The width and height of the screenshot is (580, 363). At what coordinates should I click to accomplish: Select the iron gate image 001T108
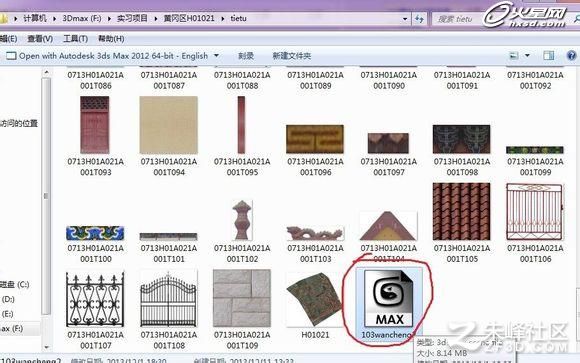[168, 299]
